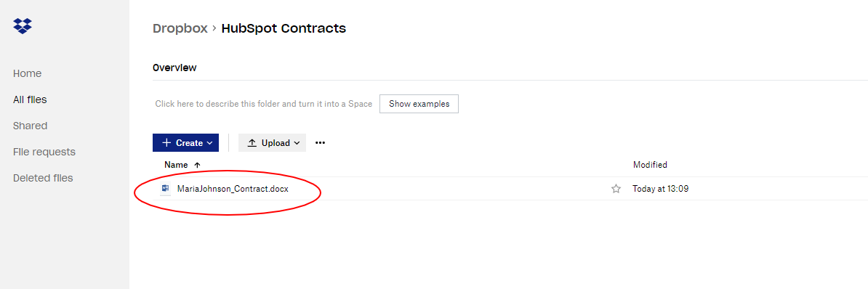Select the Overview tab heading
This screenshot has width=868, height=289.
click(174, 68)
